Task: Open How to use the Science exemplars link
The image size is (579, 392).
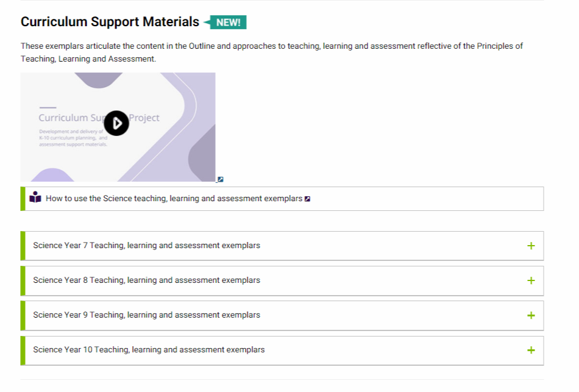Action: pyautogui.click(x=174, y=199)
